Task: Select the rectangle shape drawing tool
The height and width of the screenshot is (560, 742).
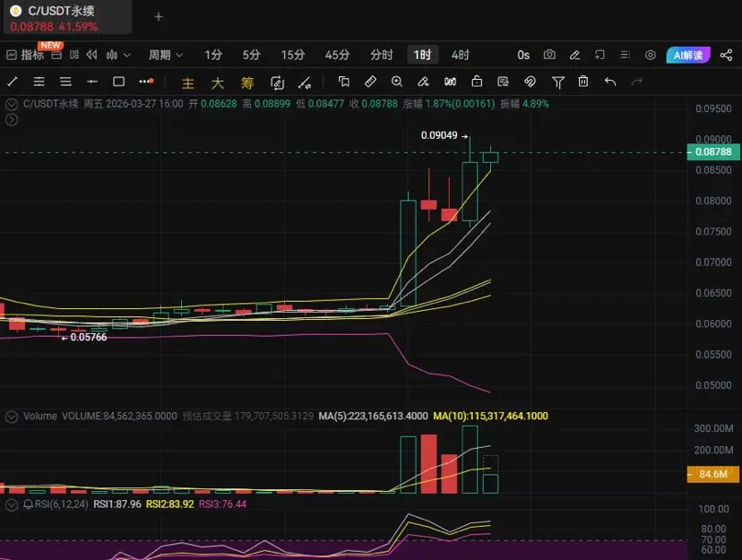Action: pyautogui.click(x=119, y=82)
